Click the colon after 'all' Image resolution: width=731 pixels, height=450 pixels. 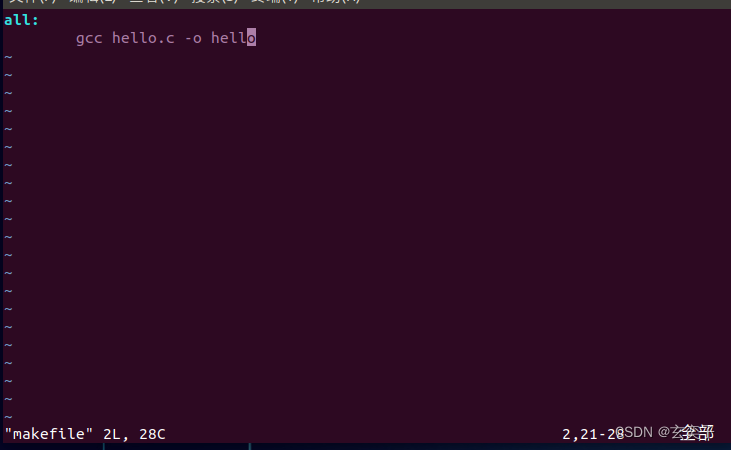(x=35, y=21)
